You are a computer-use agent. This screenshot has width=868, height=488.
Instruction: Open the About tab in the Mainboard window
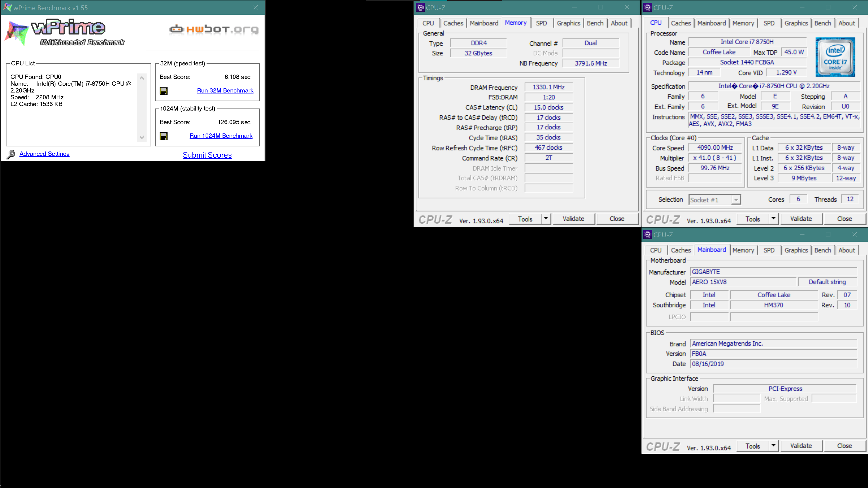(x=847, y=250)
